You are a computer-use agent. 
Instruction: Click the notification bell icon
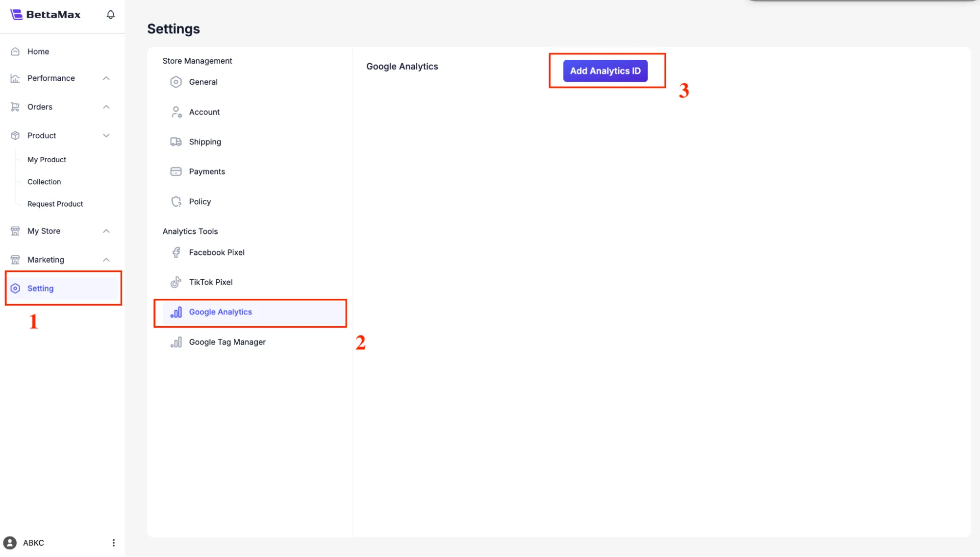tap(111, 15)
